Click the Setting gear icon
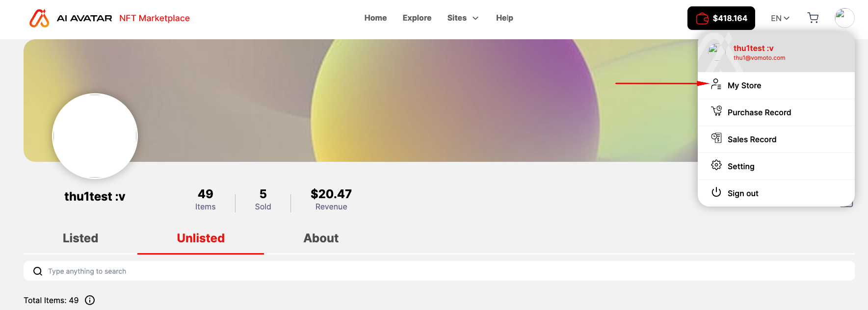868x310 pixels. click(716, 165)
